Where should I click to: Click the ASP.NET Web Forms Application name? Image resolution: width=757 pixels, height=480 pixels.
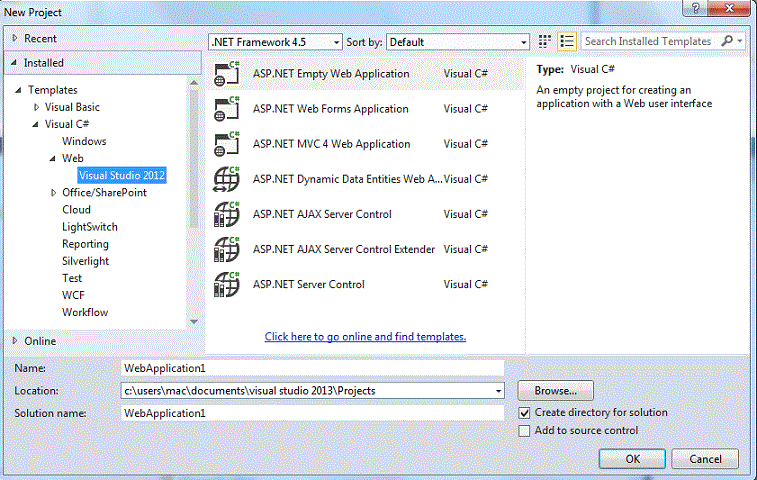pos(331,109)
